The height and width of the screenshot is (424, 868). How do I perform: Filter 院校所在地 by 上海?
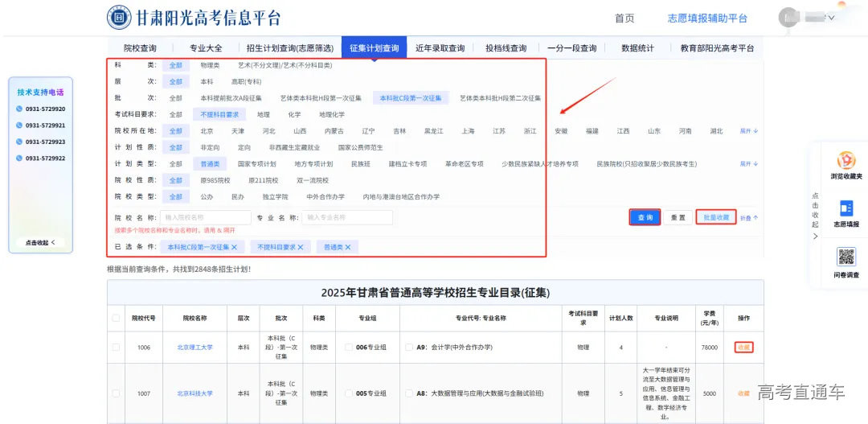[x=469, y=131]
